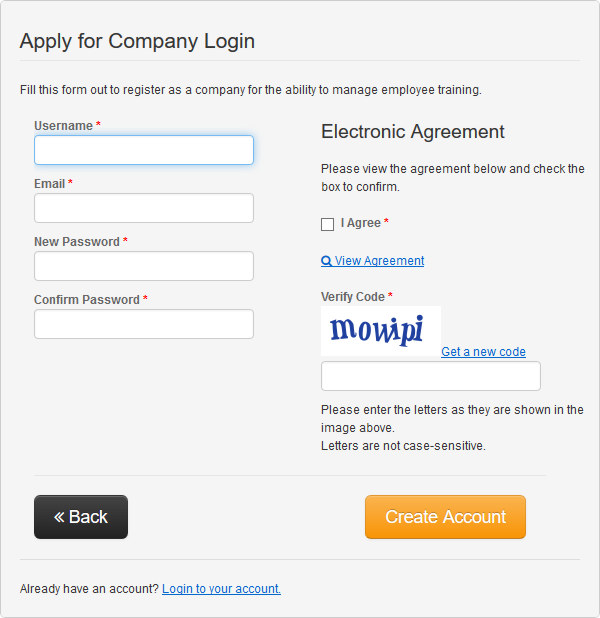Open the View Agreement link

(x=379, y=261)
